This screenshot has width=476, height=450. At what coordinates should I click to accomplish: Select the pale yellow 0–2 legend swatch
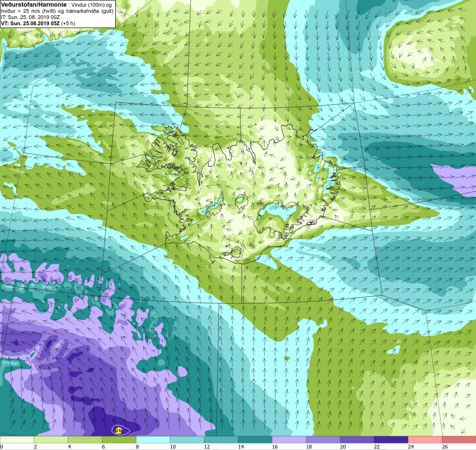click(x=17, y=440)
